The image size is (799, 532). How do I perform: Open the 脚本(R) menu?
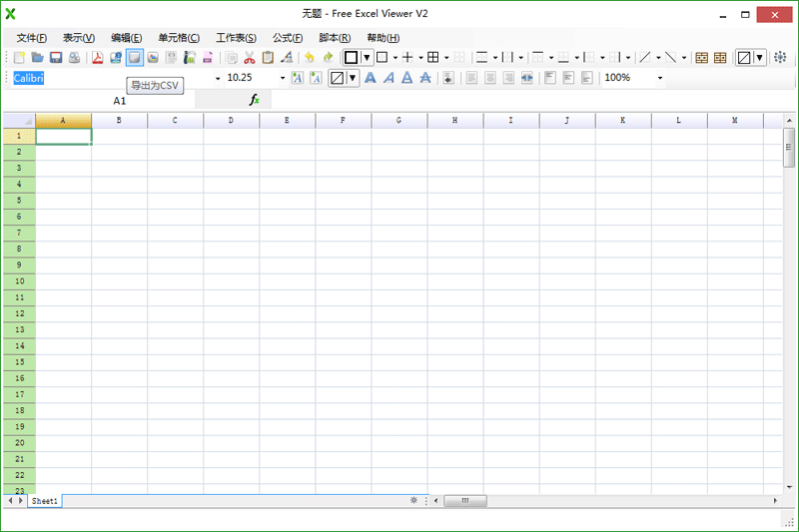(x=335, y=38)
